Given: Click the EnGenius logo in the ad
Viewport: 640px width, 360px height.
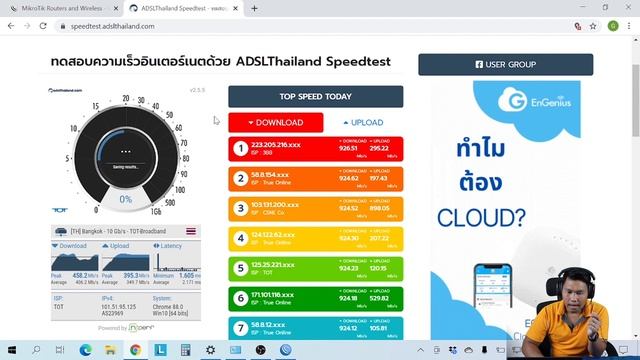Looking at the screenshot, I should point(535,100).
